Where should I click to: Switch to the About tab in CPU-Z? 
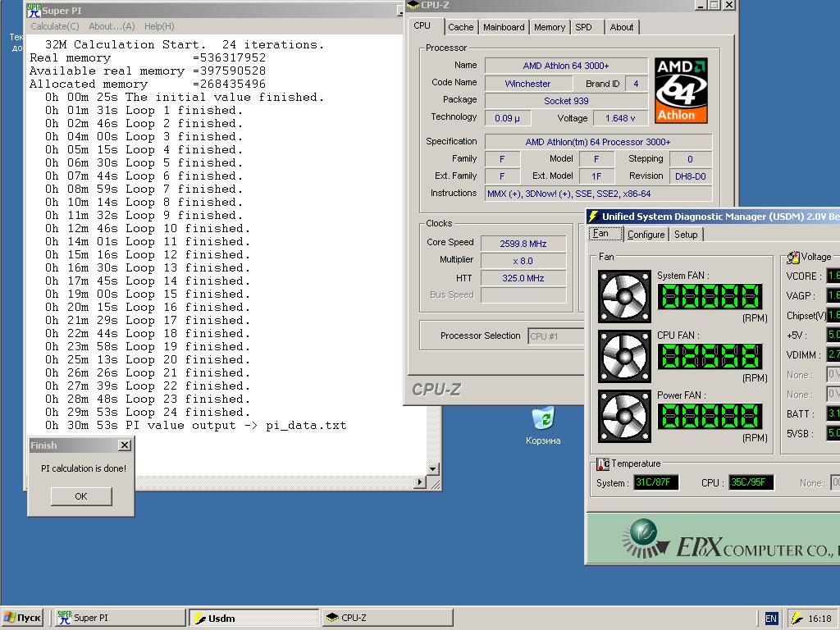[622, 27]
